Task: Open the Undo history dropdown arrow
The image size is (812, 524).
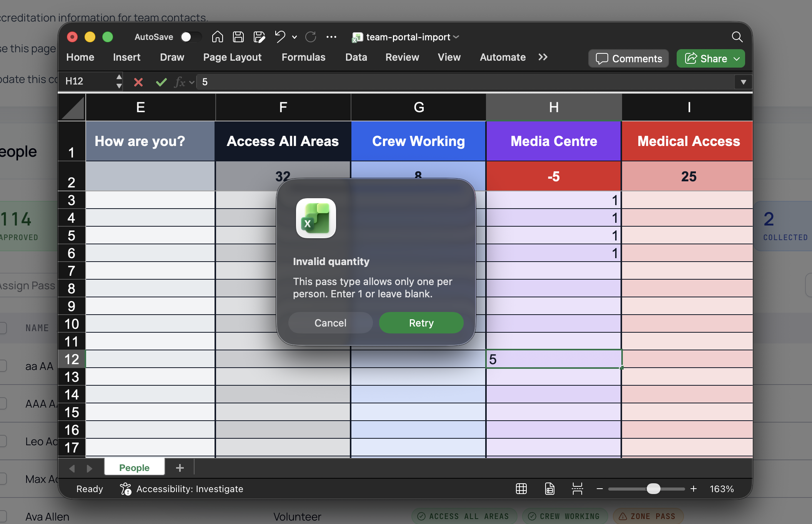Action: tap(295, 37)
